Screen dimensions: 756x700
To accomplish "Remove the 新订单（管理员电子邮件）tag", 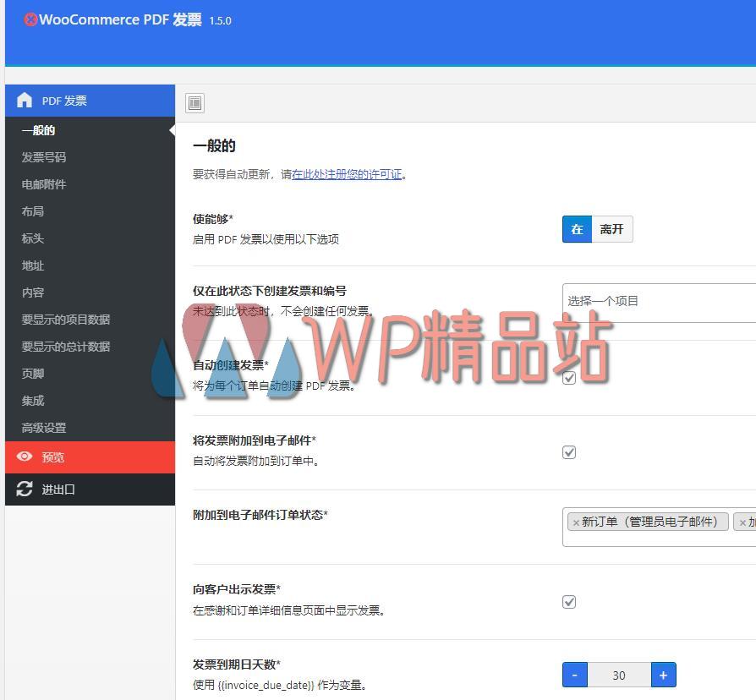I will (574, 522).
